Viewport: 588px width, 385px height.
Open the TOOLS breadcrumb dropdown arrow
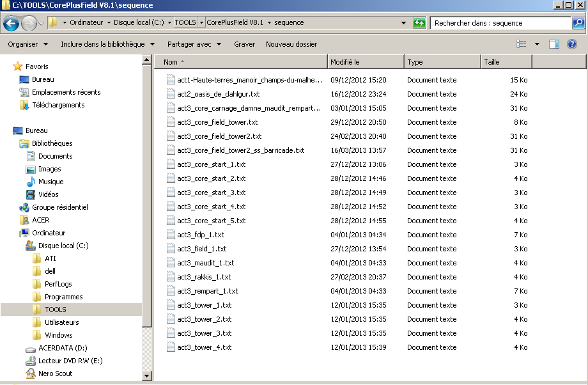(x=201, y=22)
